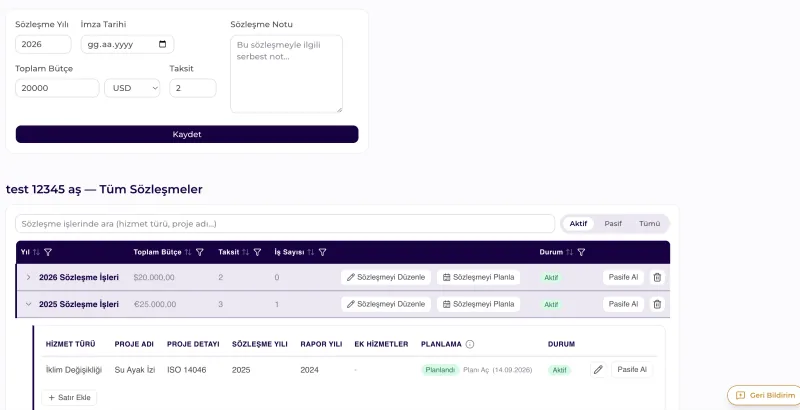Click the Kaydet button

pos(187,135)
